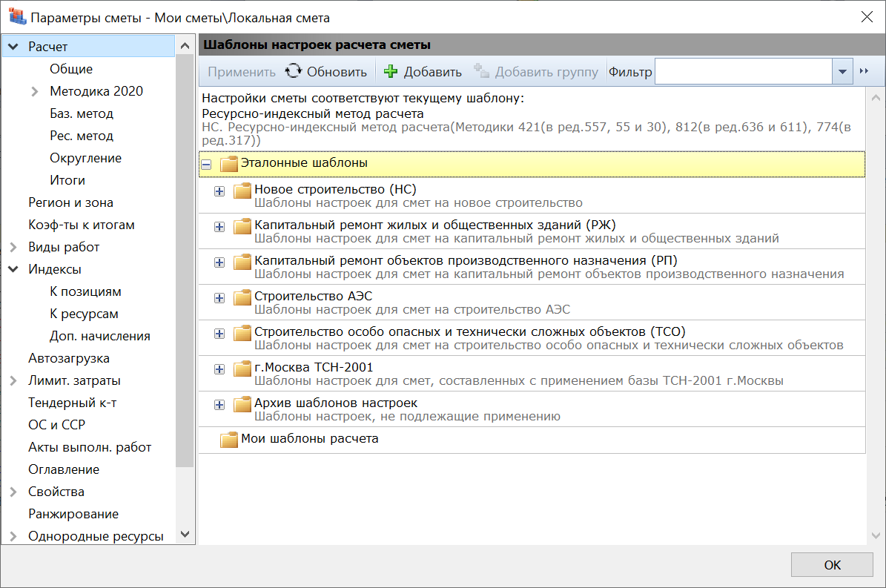Click the text 'Шаблоны настроек, не подлежащие применению'
The image size is (886, 588).
click(407, 416)
